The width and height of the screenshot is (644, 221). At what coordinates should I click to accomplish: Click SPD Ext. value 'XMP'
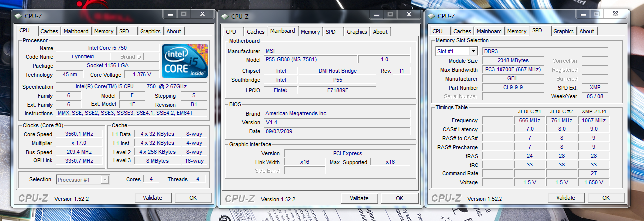pyautogui.click(x=595, y=88)
